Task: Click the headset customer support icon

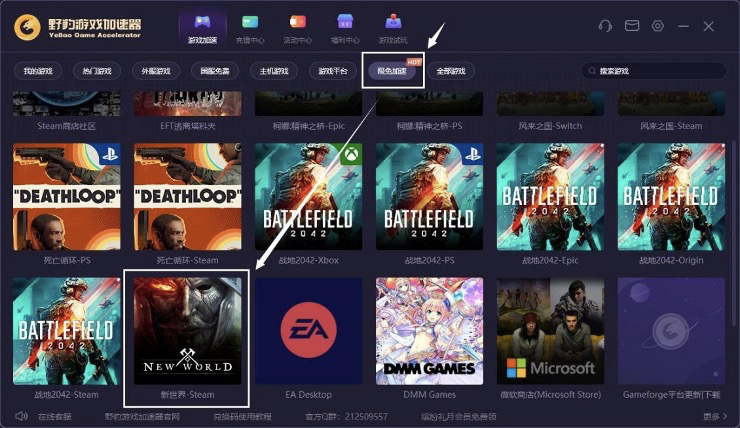Action: coord(605,26)
